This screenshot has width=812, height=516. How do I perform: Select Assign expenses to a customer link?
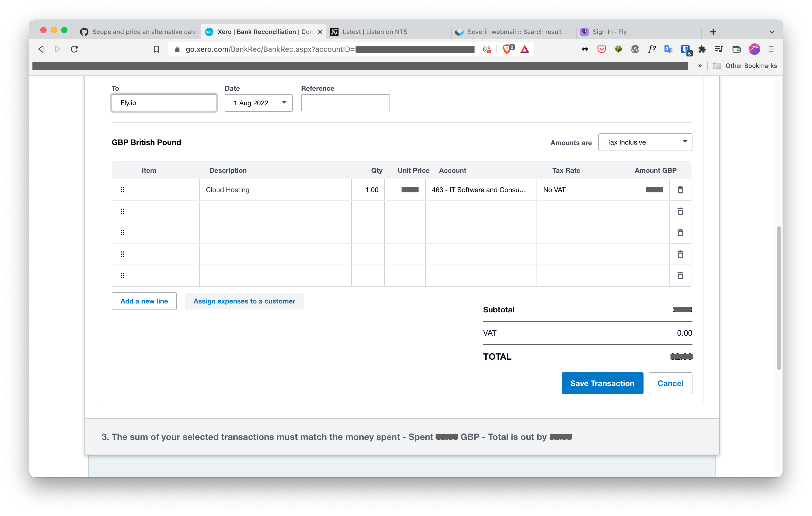[244, 301]
